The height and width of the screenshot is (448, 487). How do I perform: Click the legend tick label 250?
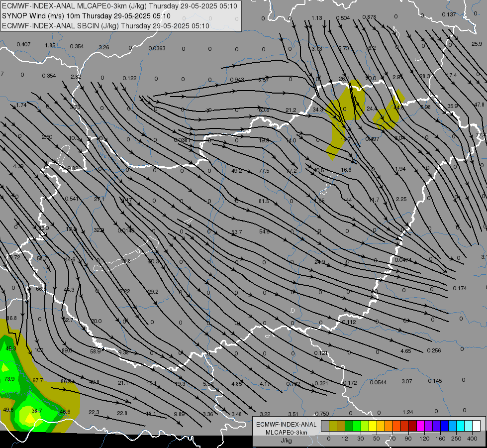tap(456, 439)
